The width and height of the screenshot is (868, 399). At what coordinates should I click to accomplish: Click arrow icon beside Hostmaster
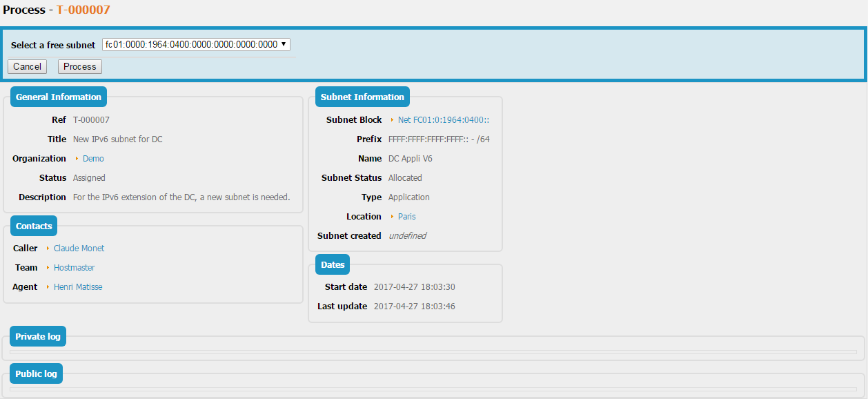48,268
